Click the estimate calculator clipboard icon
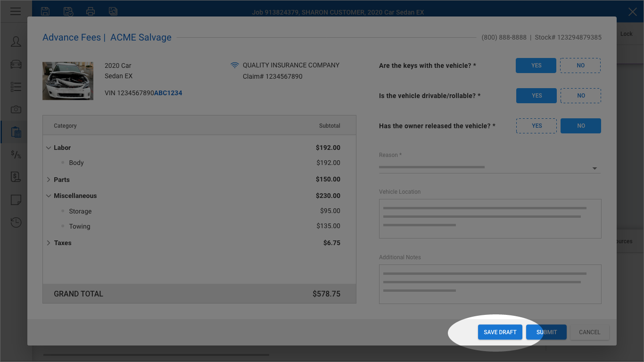Screen dimensions: 644x362 [x=16, y=132]
